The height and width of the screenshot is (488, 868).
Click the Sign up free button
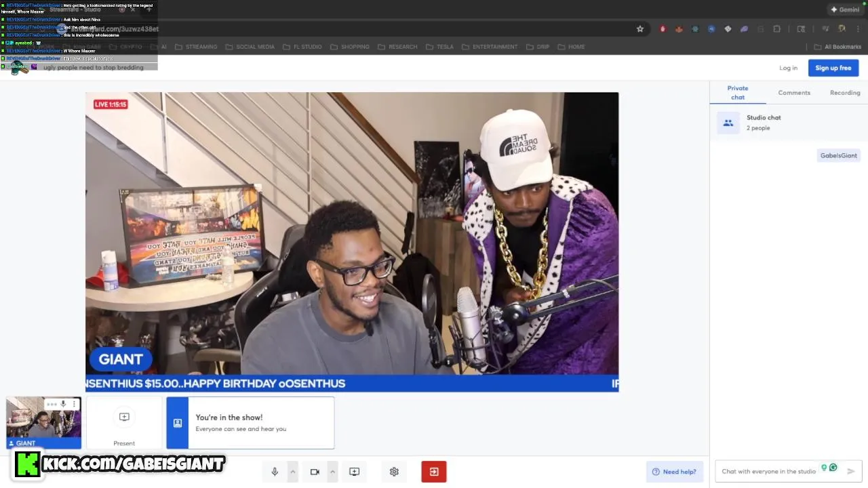(x=833, y=68)
